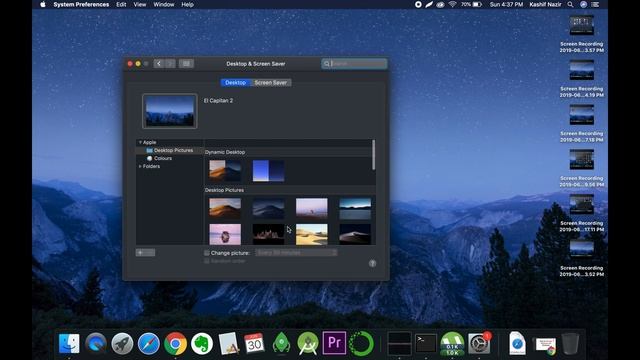
Task: Choose the Mojave dynamic desktop thumbnail
Action: coord(225,171)
